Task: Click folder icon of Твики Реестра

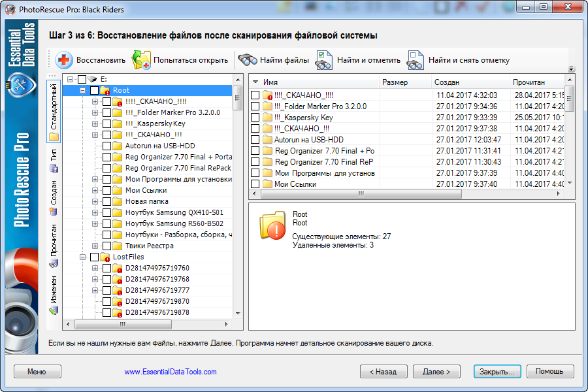Action: tap(118, 246)
